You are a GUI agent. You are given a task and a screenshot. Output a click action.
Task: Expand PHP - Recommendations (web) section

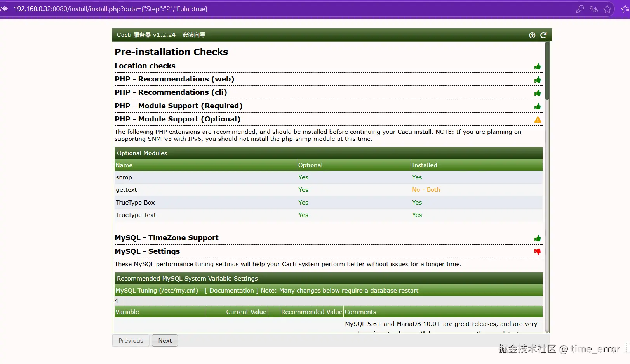click(x=174, y=79)
